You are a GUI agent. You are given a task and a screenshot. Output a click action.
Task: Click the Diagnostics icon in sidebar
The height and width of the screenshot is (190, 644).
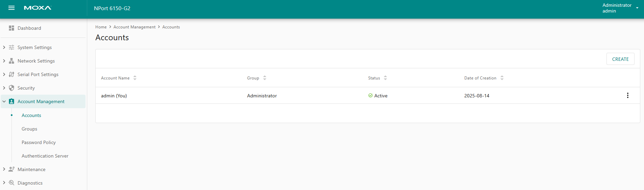pos(11,183)
